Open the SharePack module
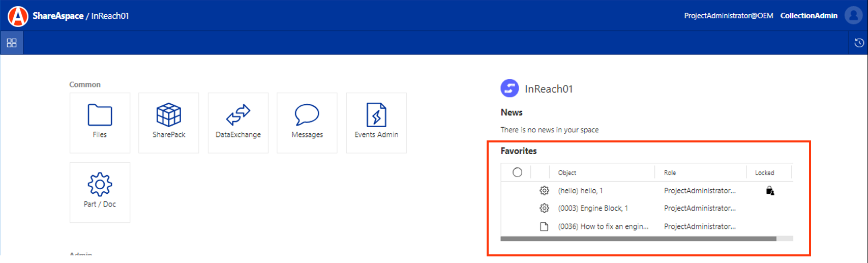Screen dimensions: 868x263 click(x=169, y=123)
